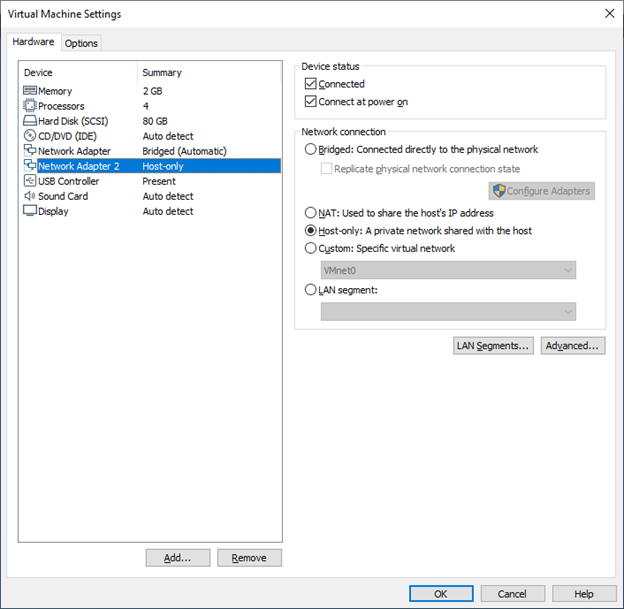624x609 pixels.
Task: Uncheck the Connected checkbox
Action: pyautogui.click(x=311, y=84)
